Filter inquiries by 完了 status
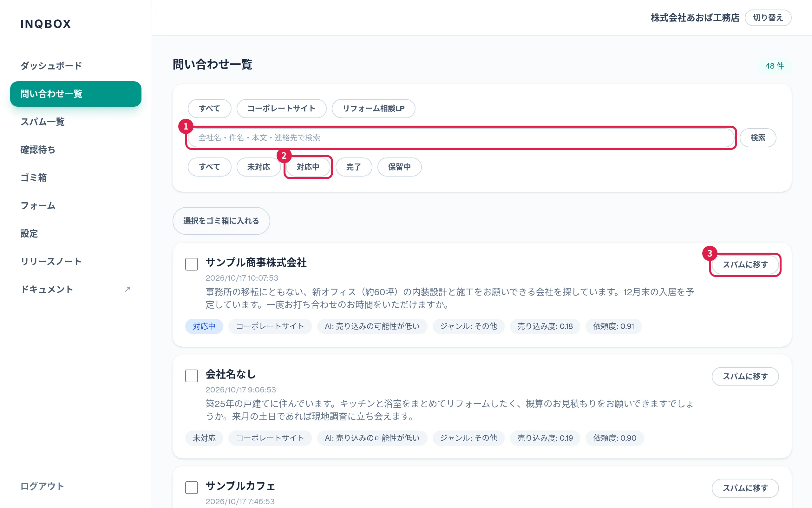 354,167
